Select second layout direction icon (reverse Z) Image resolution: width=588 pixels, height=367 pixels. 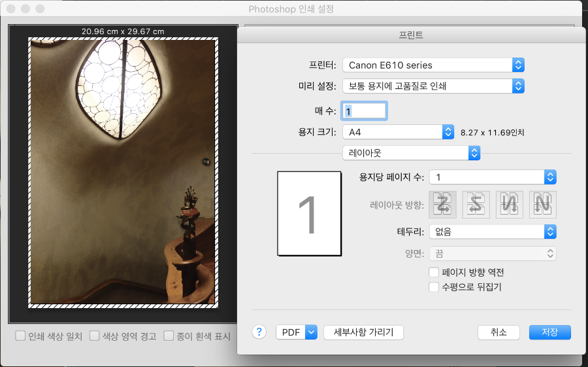(x=476, y=205)
